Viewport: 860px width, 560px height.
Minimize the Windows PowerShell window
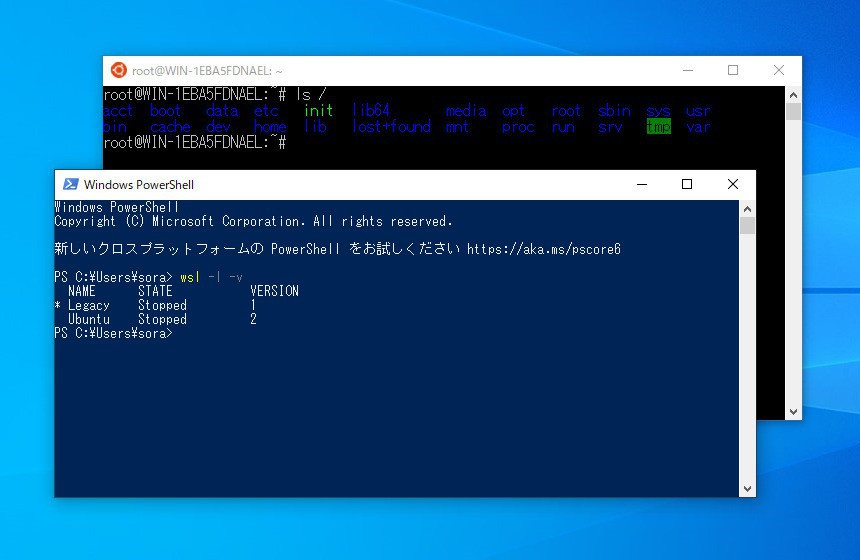(x=642, y=184)
